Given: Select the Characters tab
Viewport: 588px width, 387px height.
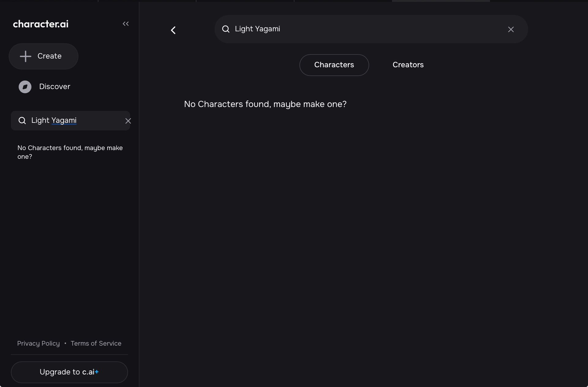Looking at the screenshot, I should [334, 65].
